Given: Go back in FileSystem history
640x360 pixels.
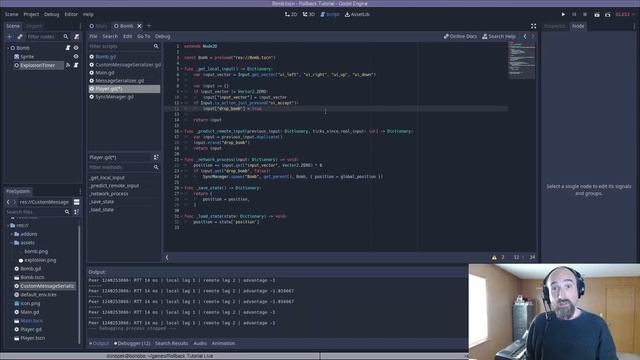Looking at the screenshot, I should (8, 202).
